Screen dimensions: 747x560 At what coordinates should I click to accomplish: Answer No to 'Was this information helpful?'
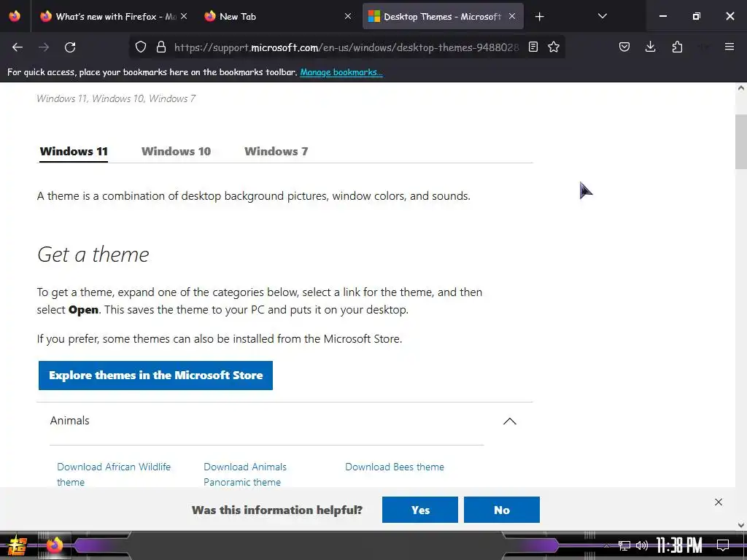coord(502,510)
